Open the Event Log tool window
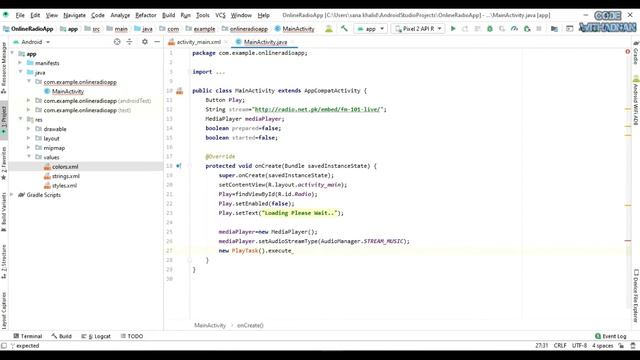Image resolution: width=640 pixels, height=360 pixels. (x=611, y=336)
